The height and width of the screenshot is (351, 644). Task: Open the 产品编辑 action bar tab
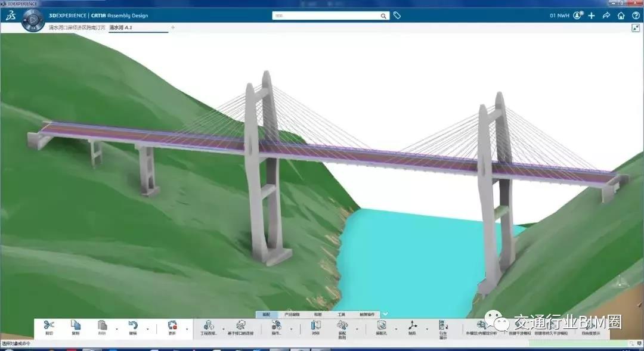[292, 314]
